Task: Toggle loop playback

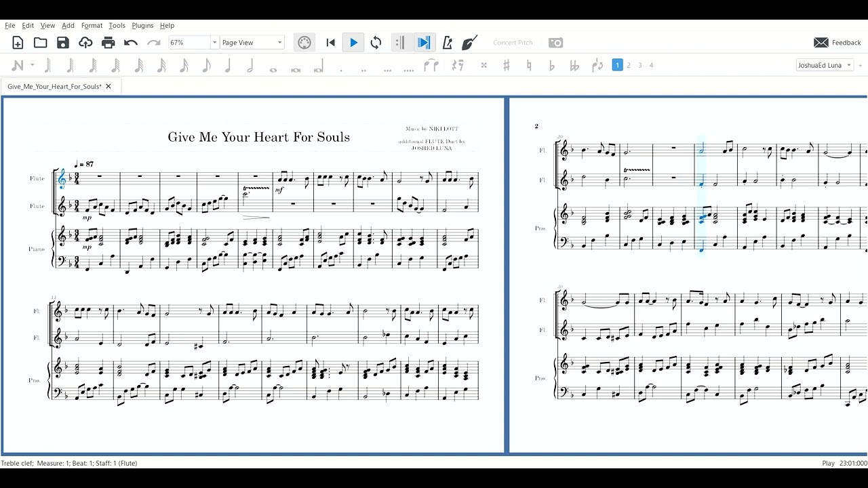Action: tap(376, 43)
